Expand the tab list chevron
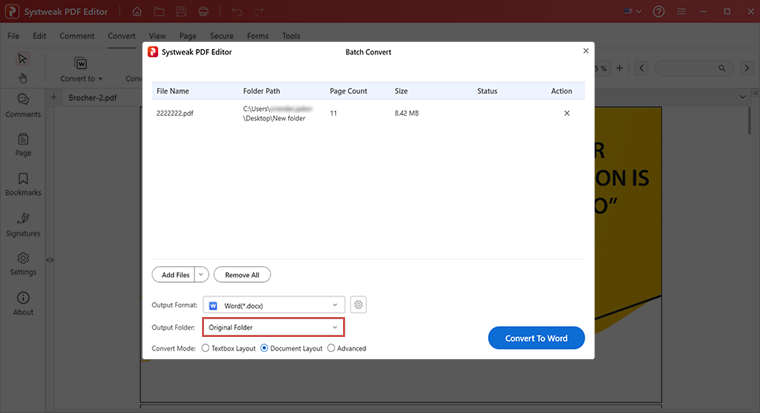 [743, 97]
